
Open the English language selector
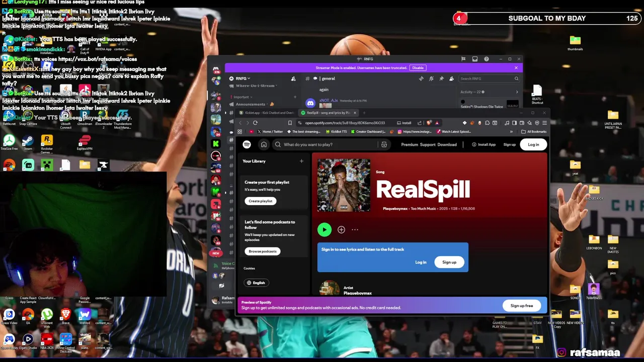click(256, 283)
